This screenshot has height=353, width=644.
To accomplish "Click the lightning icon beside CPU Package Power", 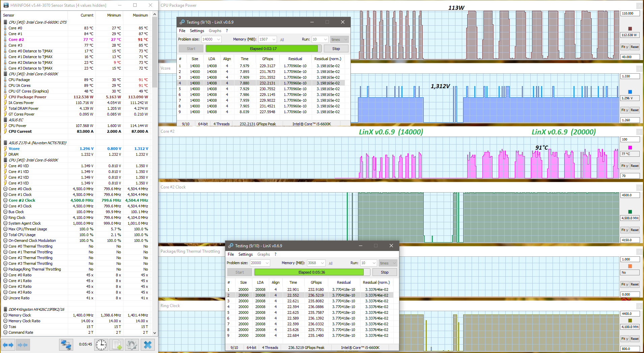I will (5, 97).
